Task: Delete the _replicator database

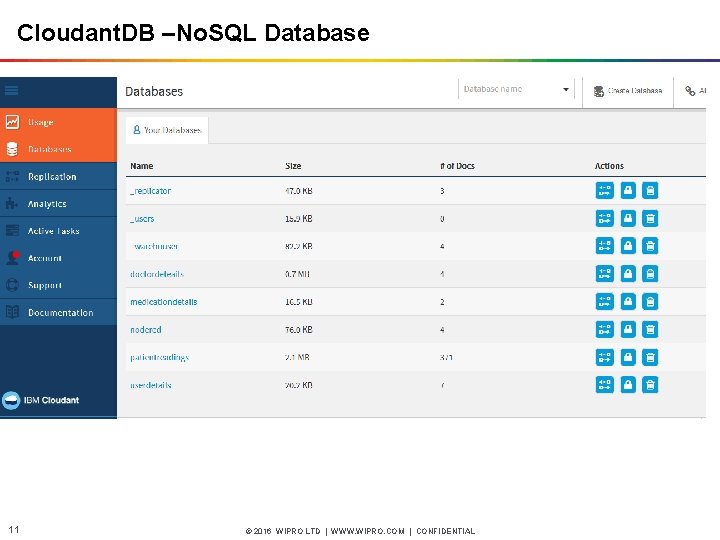Action: (650, 191)
